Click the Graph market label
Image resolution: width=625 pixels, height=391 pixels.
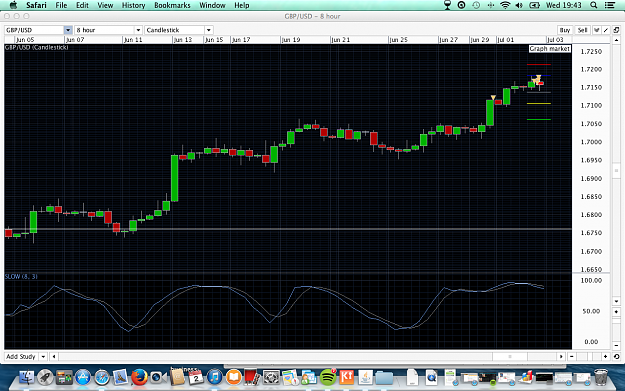[550, 49]
